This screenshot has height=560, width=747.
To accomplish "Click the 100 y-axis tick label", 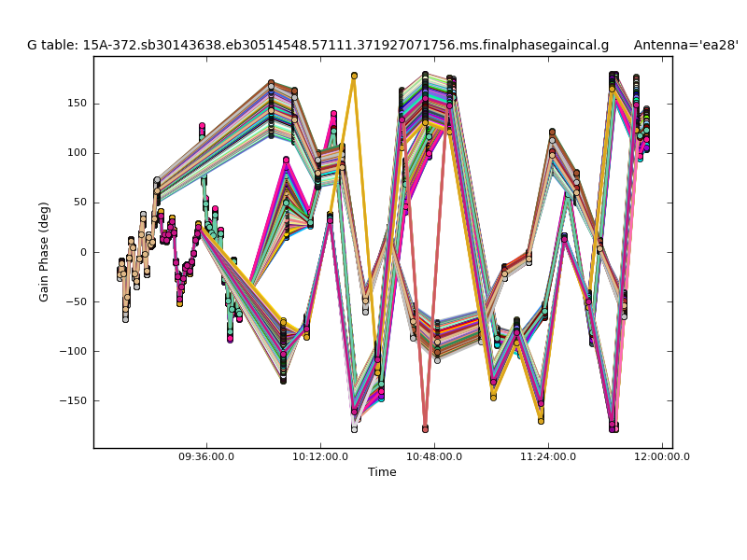I will click(77, 153).
